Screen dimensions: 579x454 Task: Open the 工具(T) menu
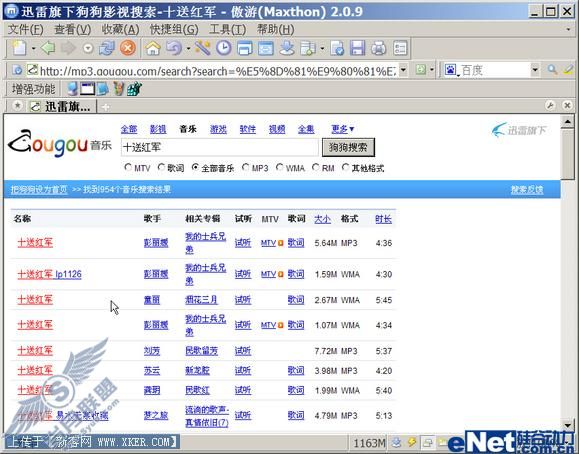tap(227, 29)
